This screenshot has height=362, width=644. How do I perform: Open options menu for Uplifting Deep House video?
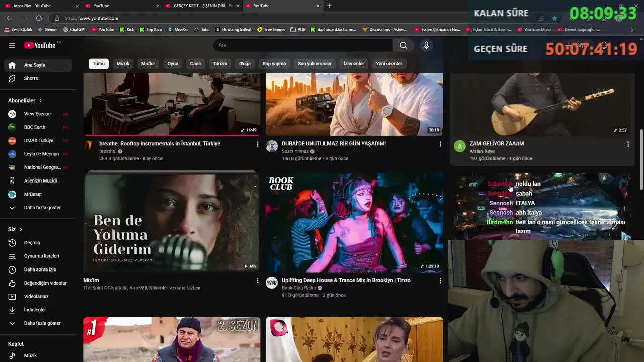click(440, 281)
